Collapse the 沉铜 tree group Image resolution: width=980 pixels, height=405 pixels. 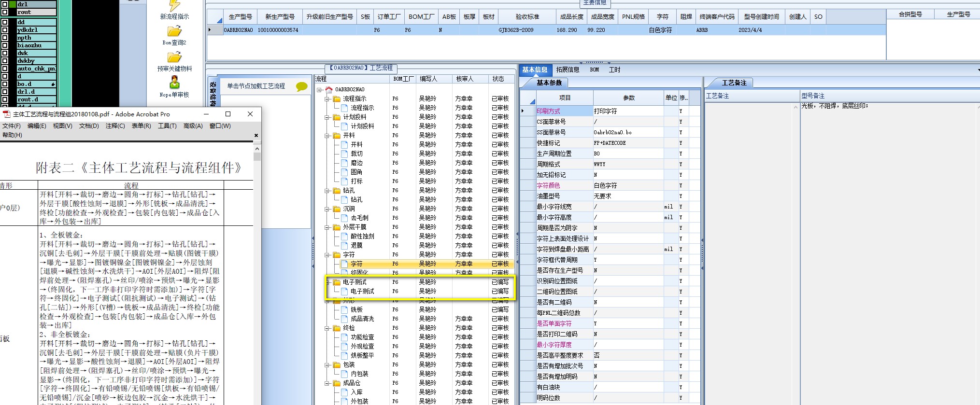click(x=327, y=209)
